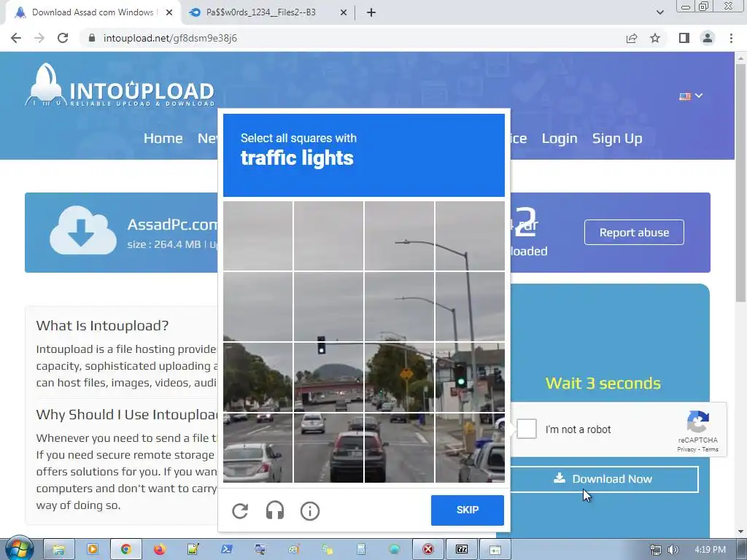
Task: Open the Login page link
Action: point(560,139)
